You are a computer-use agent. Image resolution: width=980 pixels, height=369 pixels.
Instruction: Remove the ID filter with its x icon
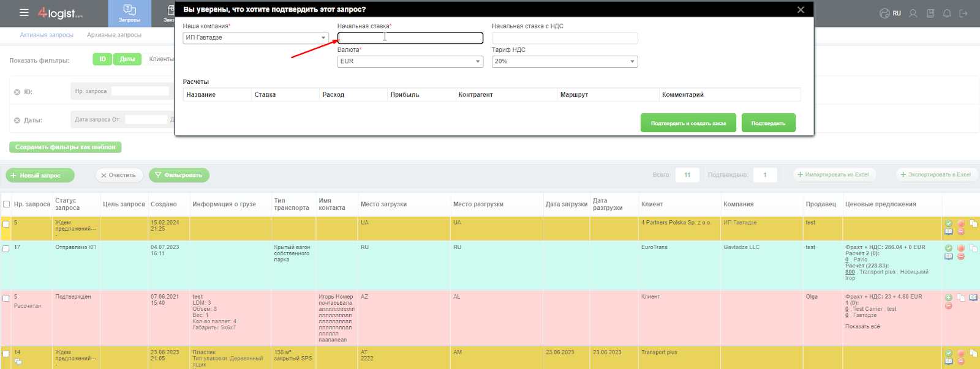click(x=17, y=92)
